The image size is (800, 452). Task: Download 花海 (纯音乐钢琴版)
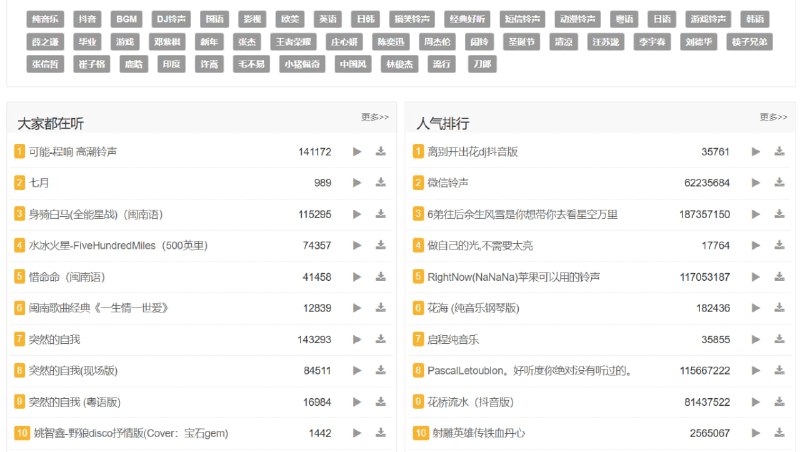pos(779,308)
